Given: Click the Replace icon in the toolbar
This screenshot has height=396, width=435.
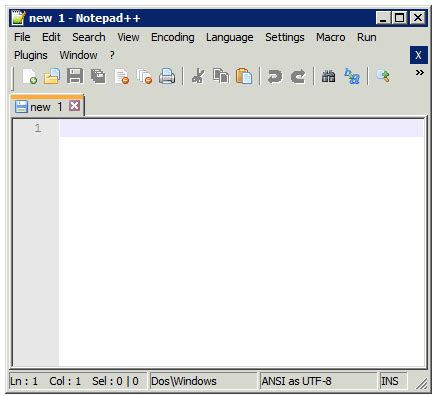Looking at the screenshot, I should click(352, 76).
